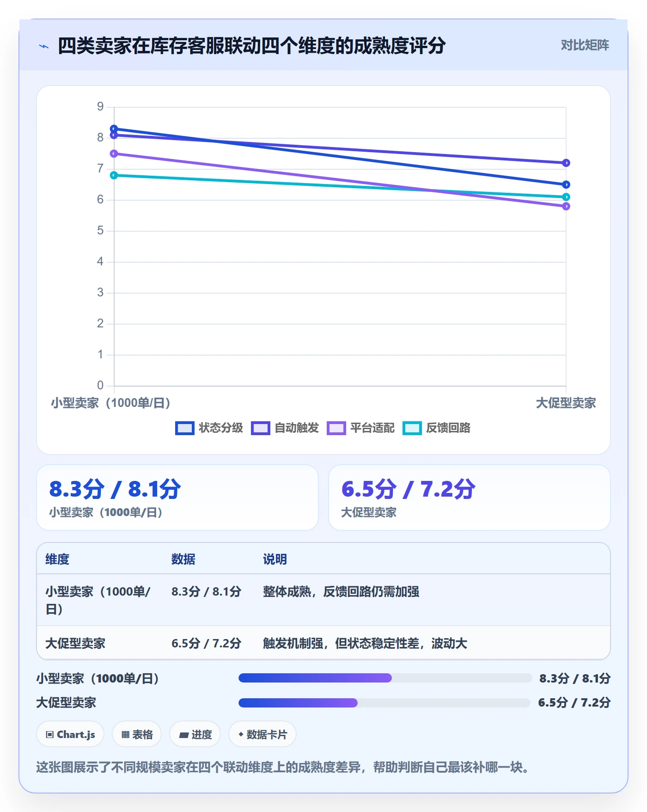Click the 反馈回路 teal legend swatch
This screenshot has height=812, width=647.
(412, 428)
